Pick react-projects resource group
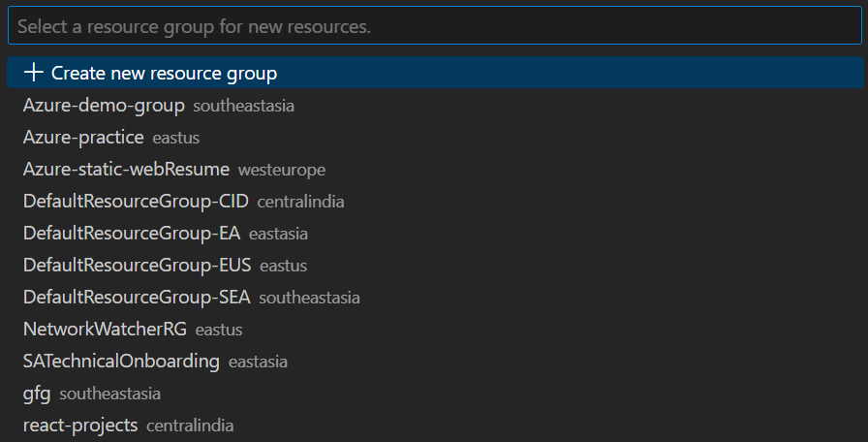Viewport: 868px width, 442px height. click(80, 426)
